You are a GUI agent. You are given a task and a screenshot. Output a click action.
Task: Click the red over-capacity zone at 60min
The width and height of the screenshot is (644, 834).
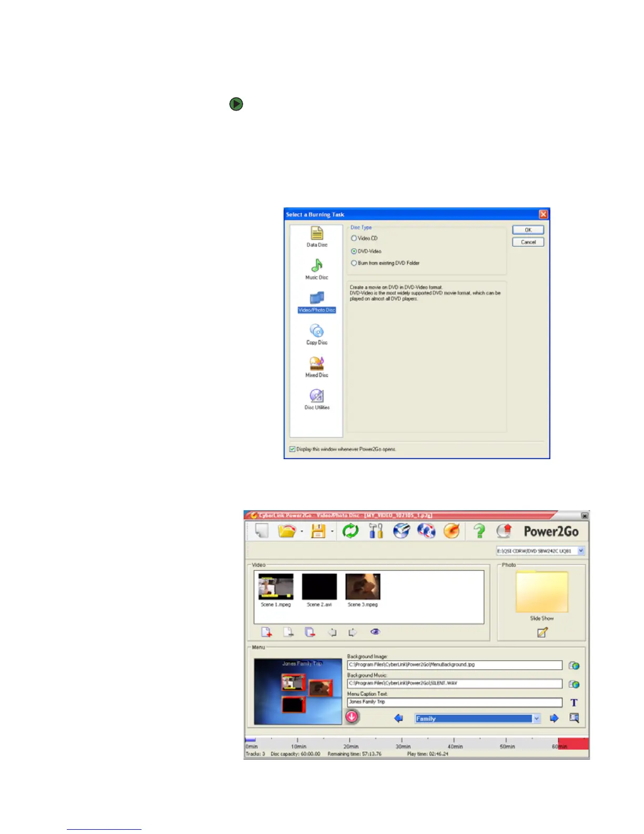click(573, 743)
